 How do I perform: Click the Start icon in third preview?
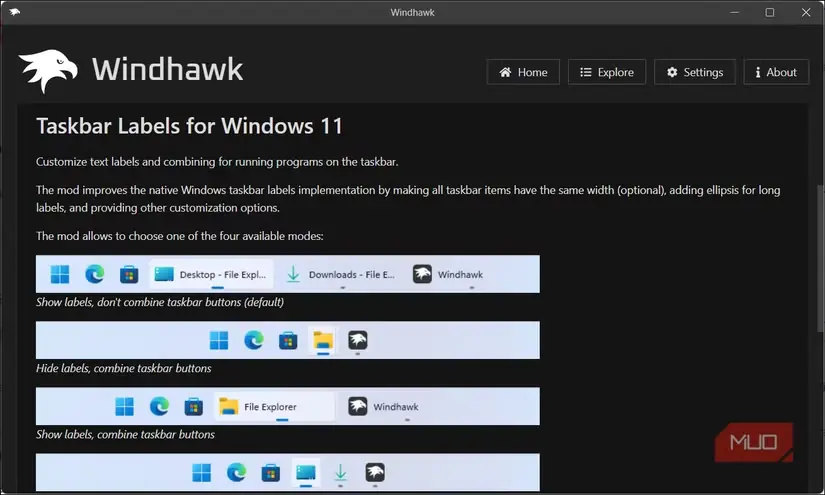pos(125,406)
